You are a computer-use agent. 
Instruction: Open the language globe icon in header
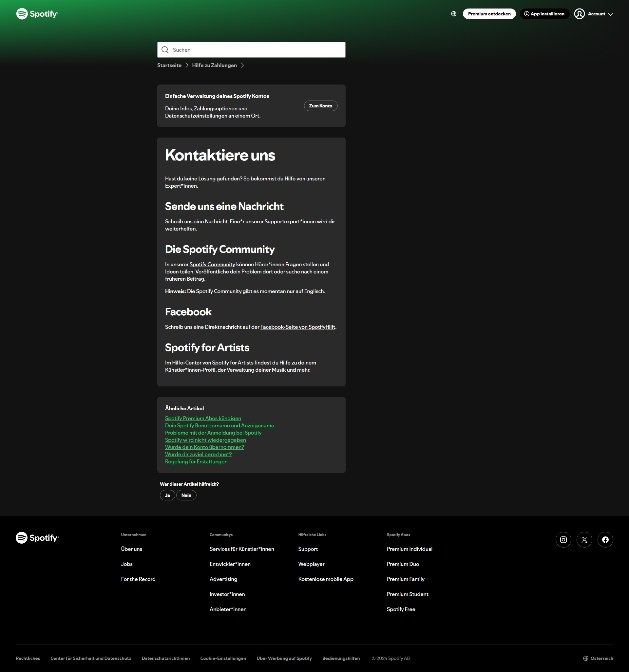click(454, 14)
